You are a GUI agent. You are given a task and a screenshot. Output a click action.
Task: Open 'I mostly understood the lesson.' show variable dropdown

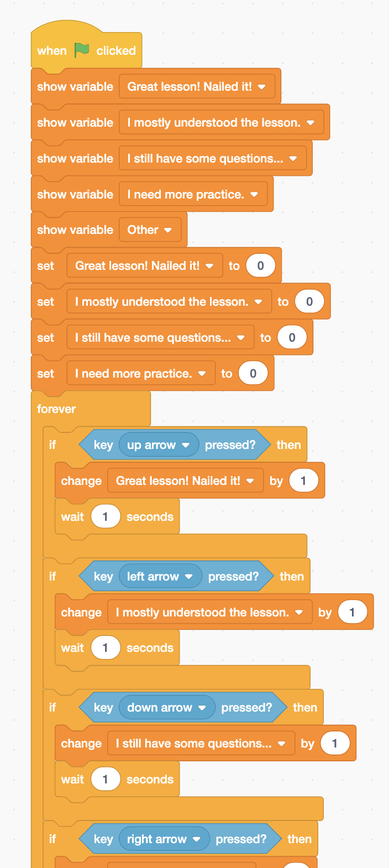pos(310,123)
